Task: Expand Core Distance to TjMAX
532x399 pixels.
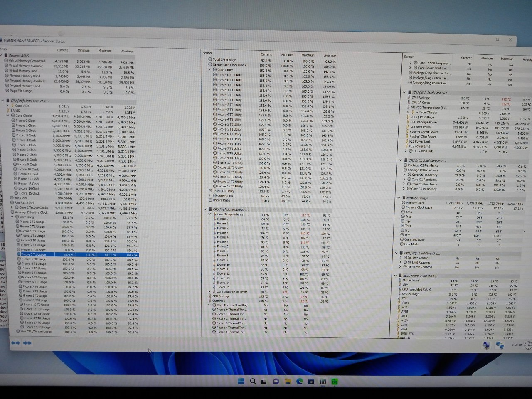Action: tap(209, 292)
